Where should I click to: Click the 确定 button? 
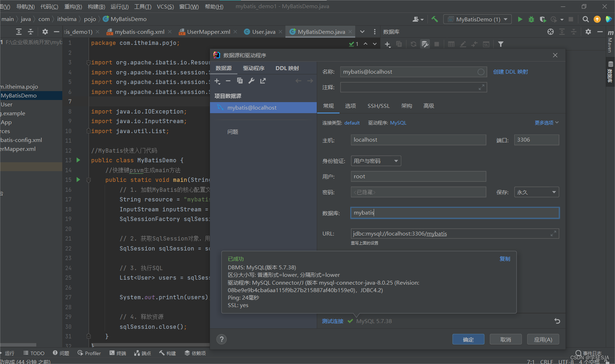point(468,339)
